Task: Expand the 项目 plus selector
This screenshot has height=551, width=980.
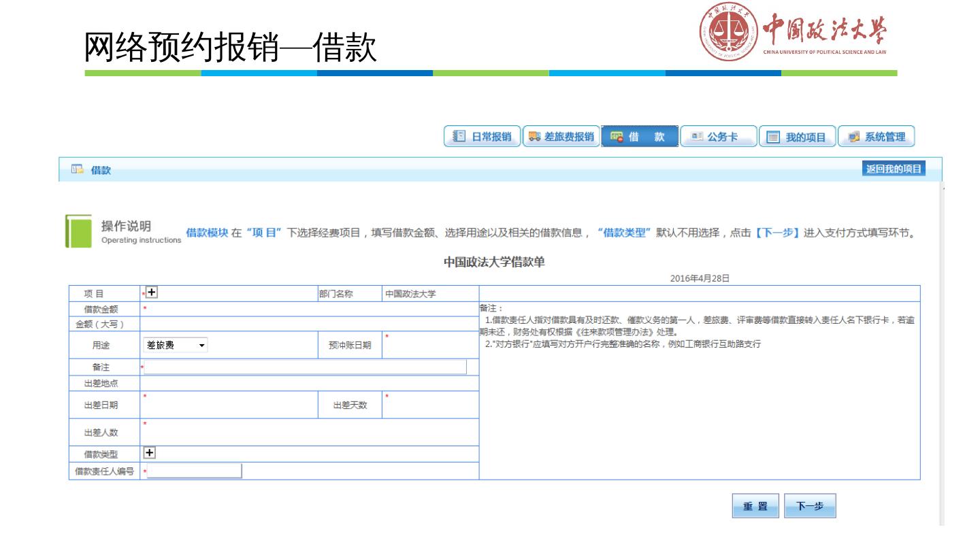Action: pos(152,293)
